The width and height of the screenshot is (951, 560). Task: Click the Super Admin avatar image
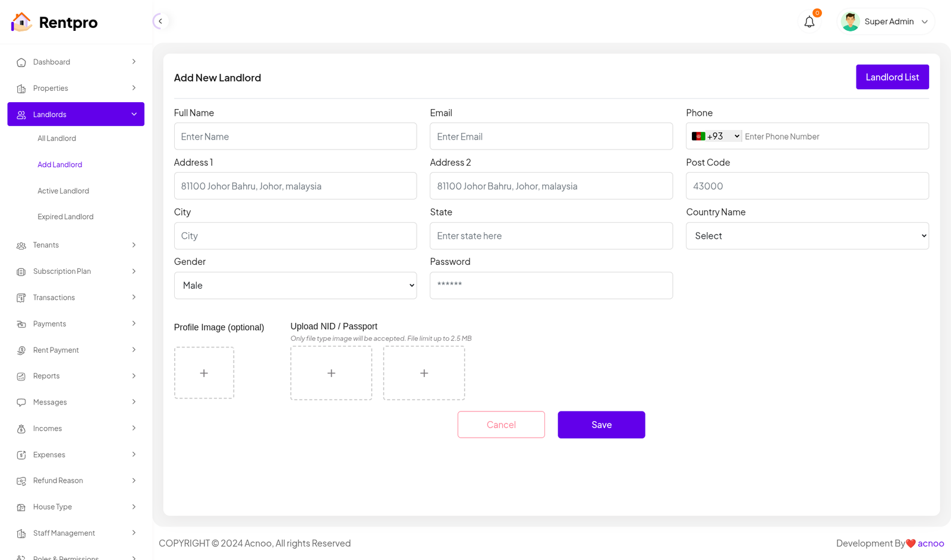pyautogui.click(x=850, y=22)
